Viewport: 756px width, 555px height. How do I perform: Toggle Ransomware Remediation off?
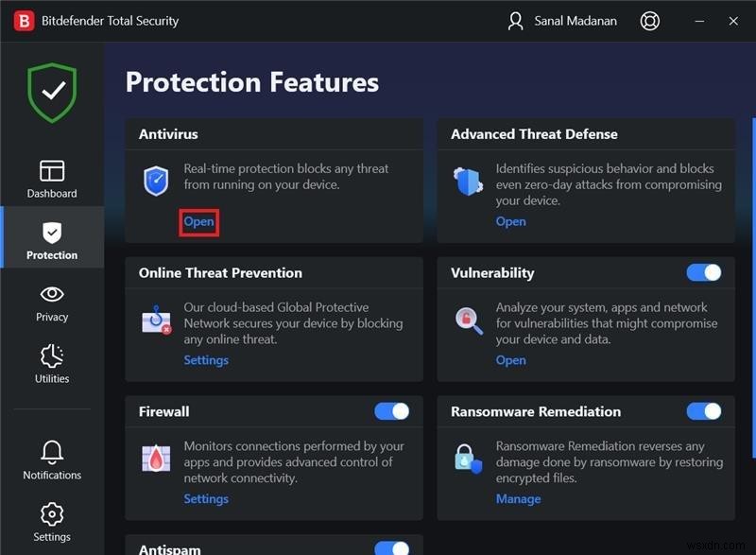(x=703, y=410)
